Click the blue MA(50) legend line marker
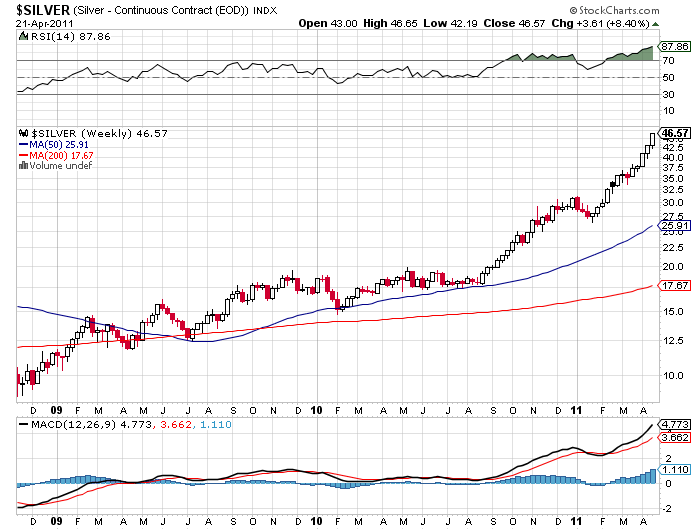700x530 pixels. [x=24, y=144]
